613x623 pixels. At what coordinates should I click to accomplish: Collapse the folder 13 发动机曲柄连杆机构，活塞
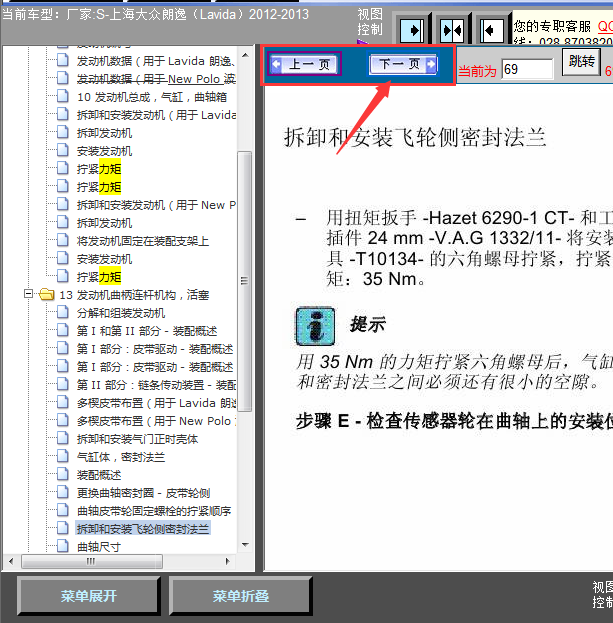[28, 294]
